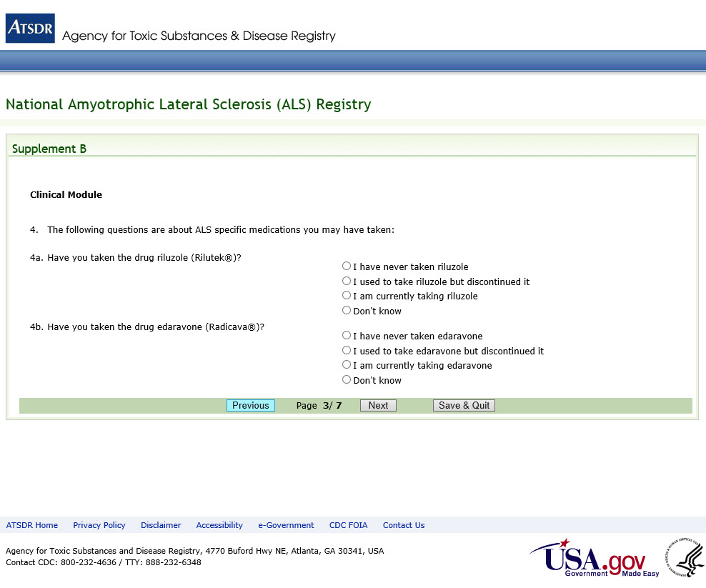Screen dimensions: 706x588
Task: Click the Save & Quit button
Action: (464, 405)
